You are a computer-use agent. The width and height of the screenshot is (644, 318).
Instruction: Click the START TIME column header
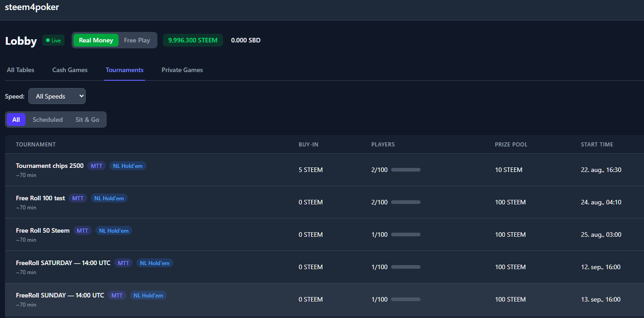point(597,145)
